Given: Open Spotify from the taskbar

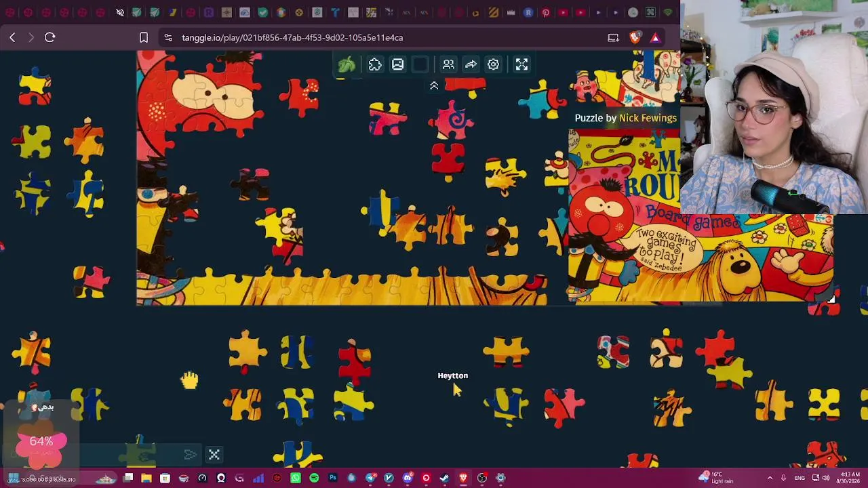Looking at the screenshot, I should [x=314, y=478].
